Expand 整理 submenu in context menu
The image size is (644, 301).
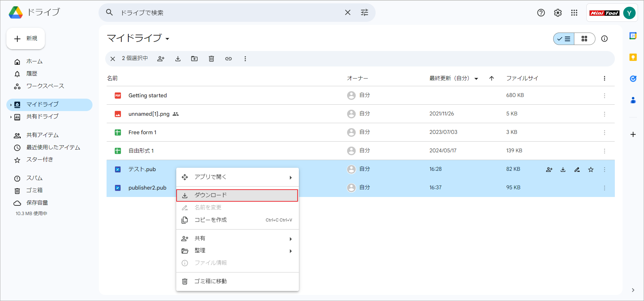[238, 251]
